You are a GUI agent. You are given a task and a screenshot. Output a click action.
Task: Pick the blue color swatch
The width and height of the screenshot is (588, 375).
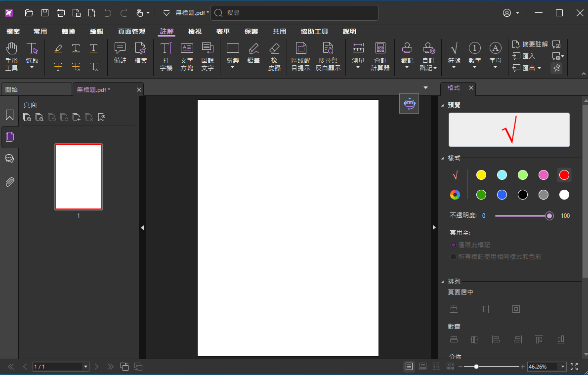pyautogui.click(x=502, y=195)
